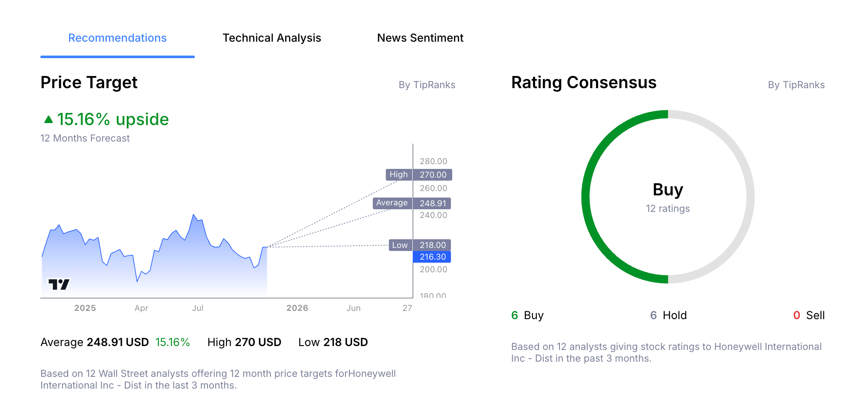The height and width of the screenshot is (409, 868).
Task: Click the current price 216.30 marker
Action: pos(432,257)
